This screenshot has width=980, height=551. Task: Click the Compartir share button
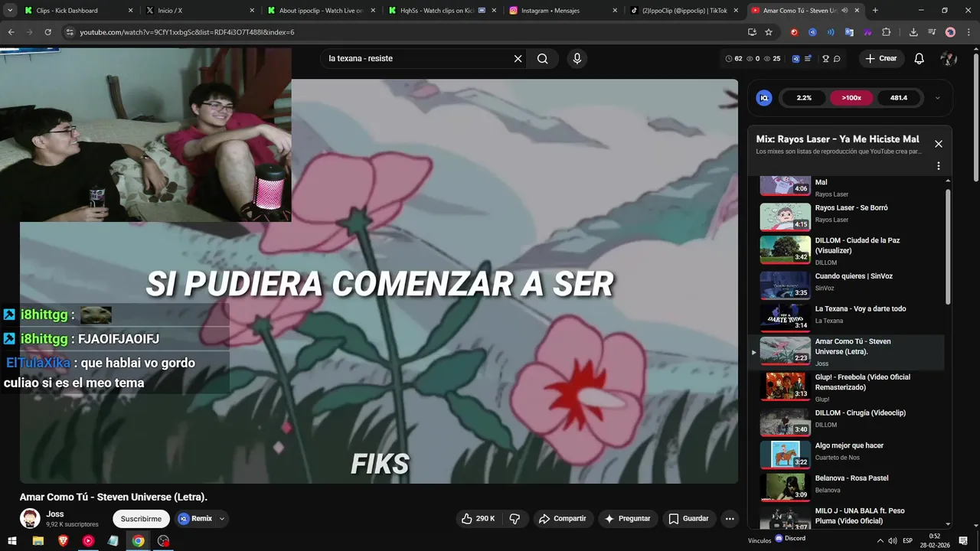click(x=563, y=519)
